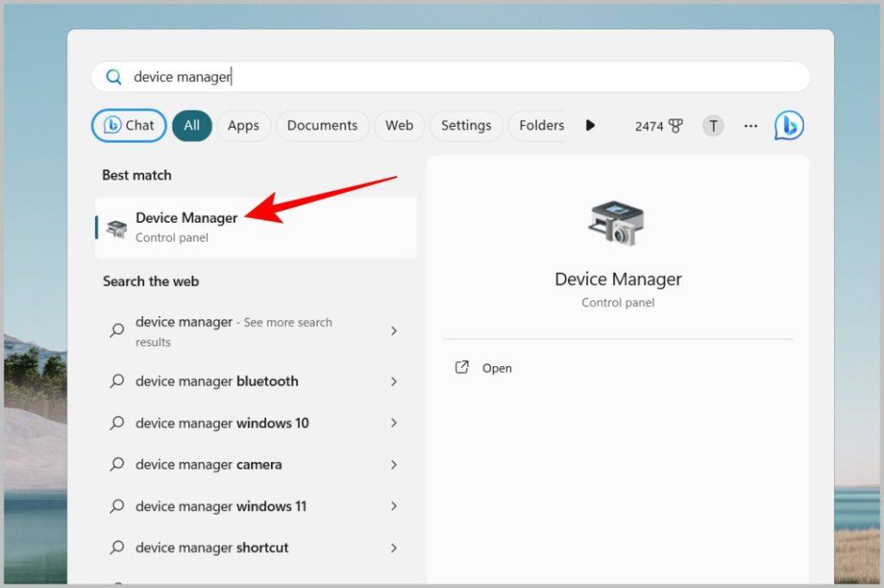Select the device manager shortcut suggestion
The width and height of the screenshot is (884, 588).
pos(256,547)
